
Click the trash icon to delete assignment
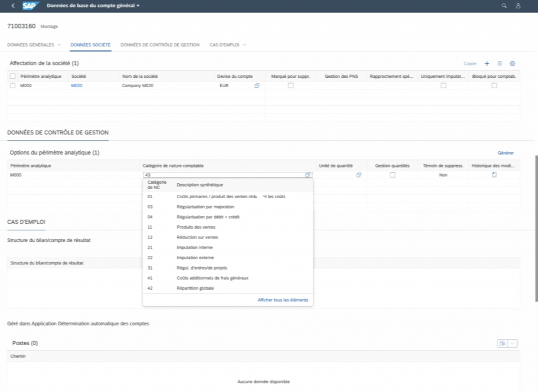pyautogui.click(x=500, y=64)
